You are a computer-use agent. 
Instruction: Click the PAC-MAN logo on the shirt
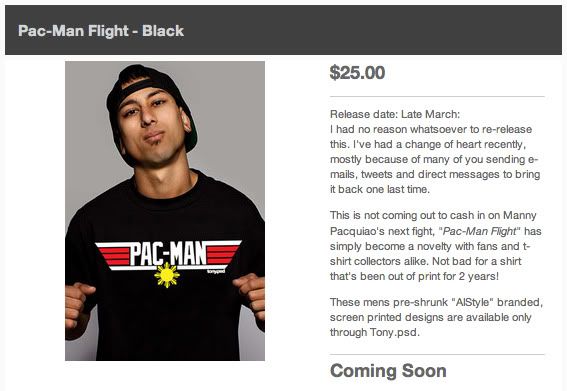pyautogui.click(x=167, y=254)
